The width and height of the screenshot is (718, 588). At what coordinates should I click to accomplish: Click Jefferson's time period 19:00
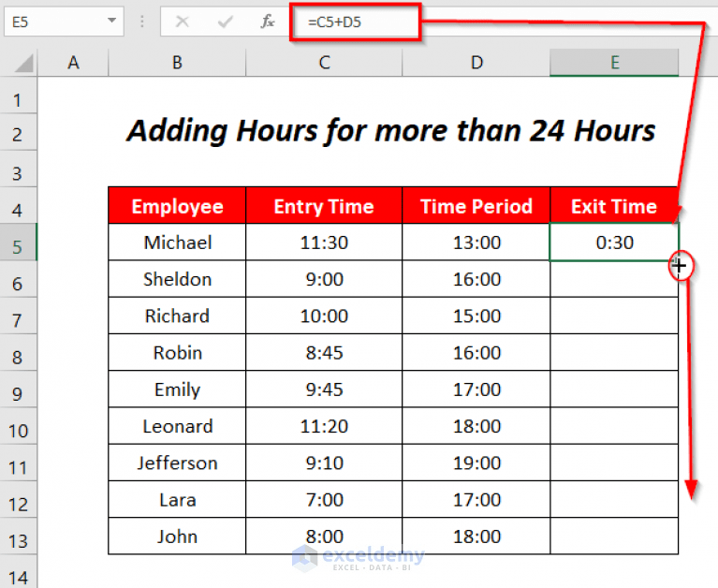(x=476, y=463)
